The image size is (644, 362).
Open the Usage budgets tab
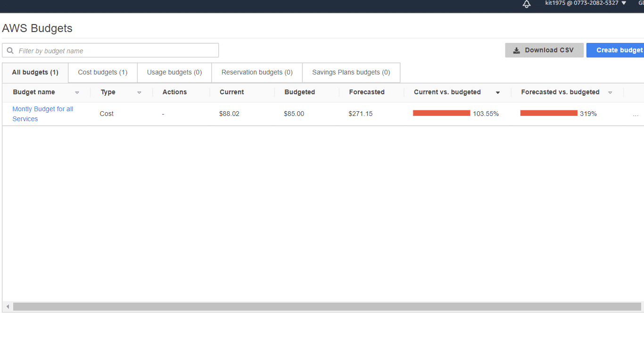(x=174, y=72)
